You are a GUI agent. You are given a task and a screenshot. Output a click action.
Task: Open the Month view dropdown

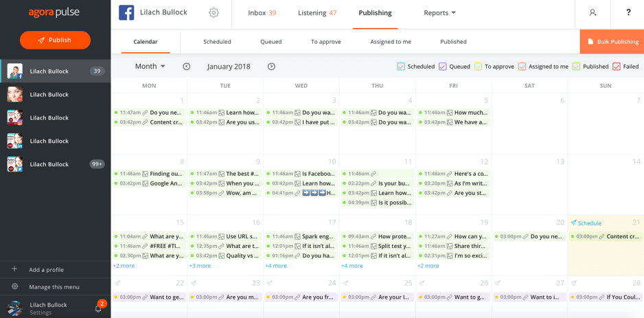click(150, 67)
